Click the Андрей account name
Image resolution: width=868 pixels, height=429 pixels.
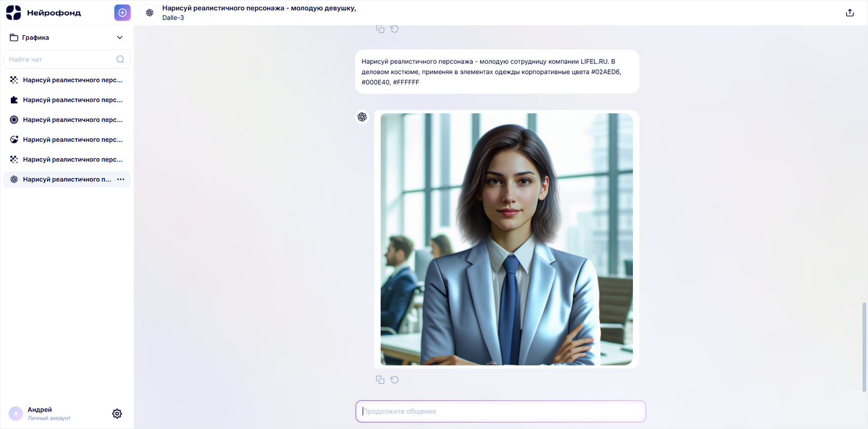(40, 409)
